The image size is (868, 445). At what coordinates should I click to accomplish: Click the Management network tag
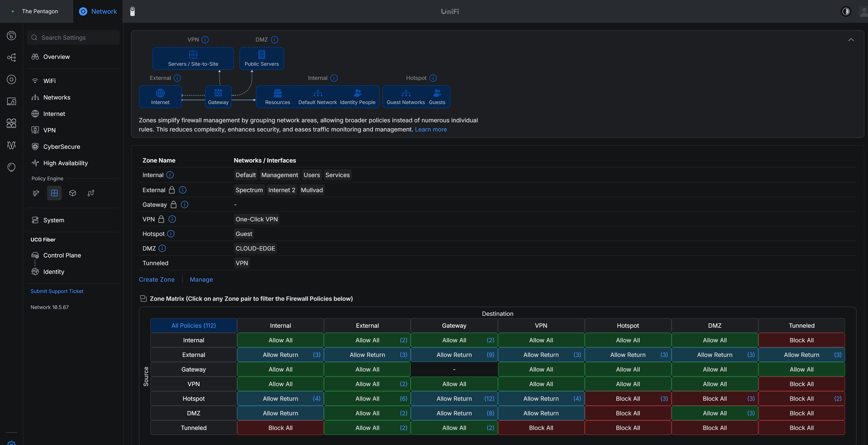[280, 175]
